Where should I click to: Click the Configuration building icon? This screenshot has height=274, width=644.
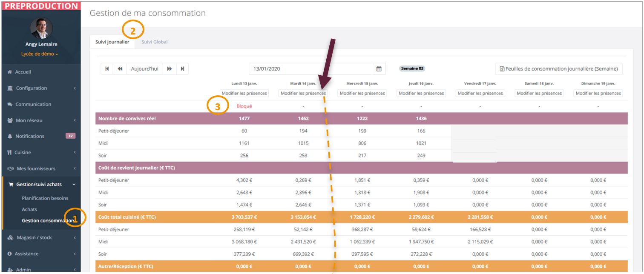coord(10,88)
